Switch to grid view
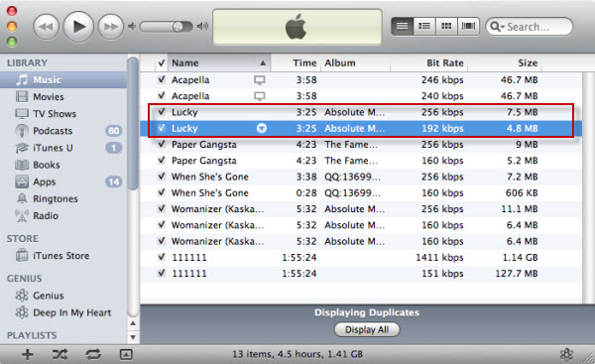The image size is (595, 364). click(446, 26)
